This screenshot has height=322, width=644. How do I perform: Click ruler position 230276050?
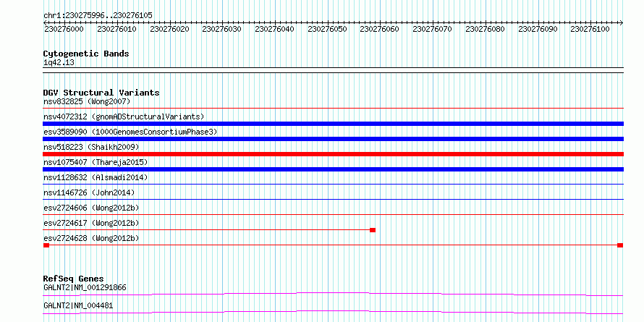click(327, 29)
